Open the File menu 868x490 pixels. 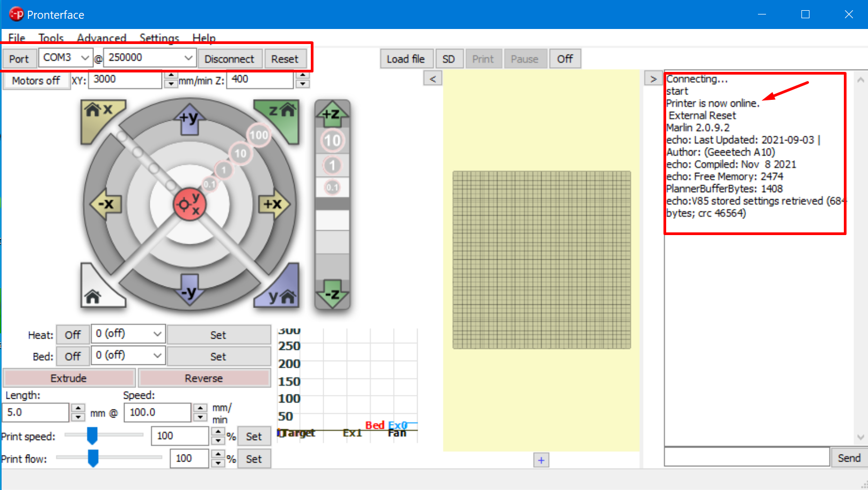(17, 38)
